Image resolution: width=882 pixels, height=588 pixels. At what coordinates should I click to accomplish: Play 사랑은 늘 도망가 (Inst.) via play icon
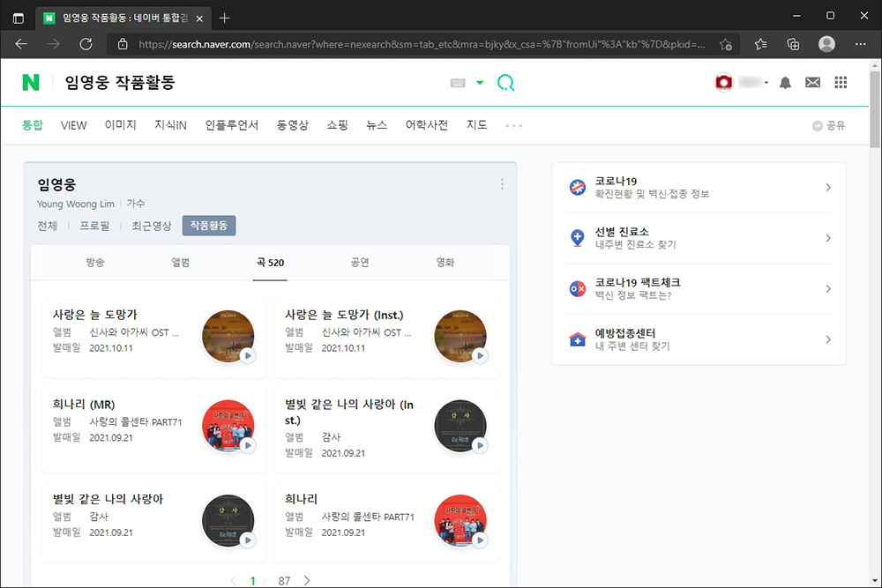click(480, 356)
